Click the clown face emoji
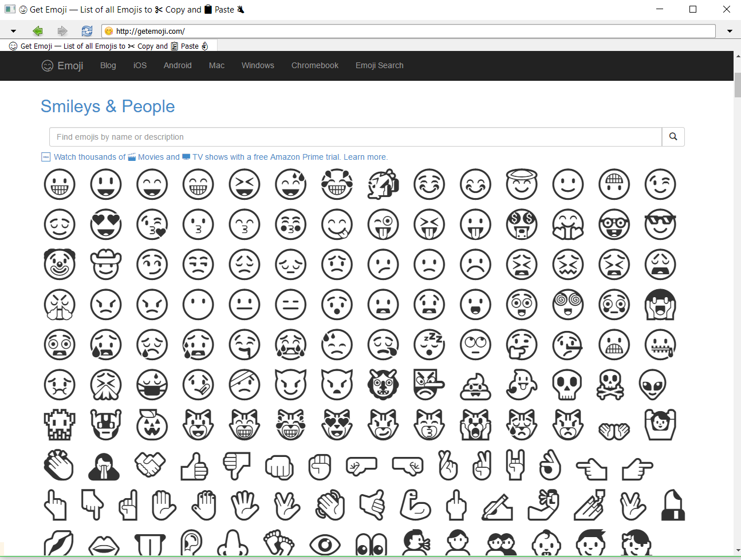The image size is (741, 560). click(60, 265)
